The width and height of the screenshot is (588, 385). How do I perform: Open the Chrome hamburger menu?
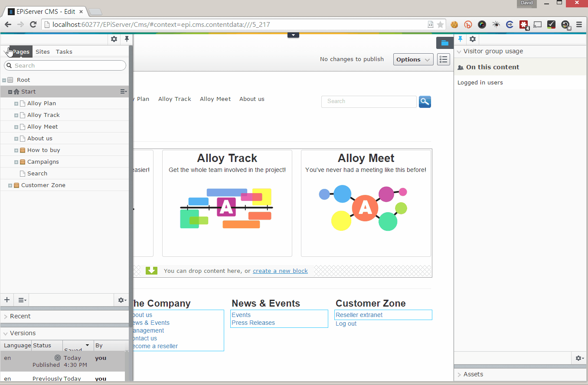(x=579, y=25)
